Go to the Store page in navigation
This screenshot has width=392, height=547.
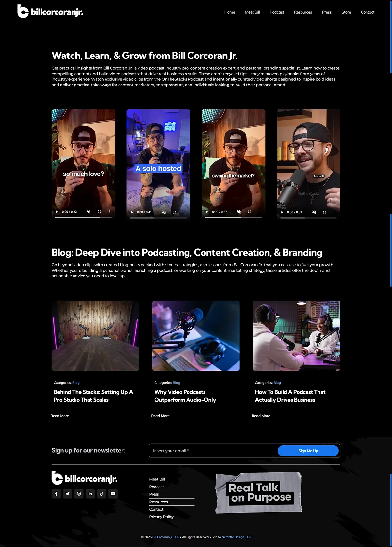pos(346,12)
